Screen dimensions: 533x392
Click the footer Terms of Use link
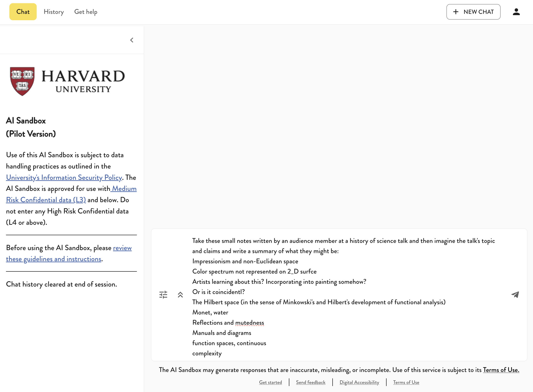(406, 382)
